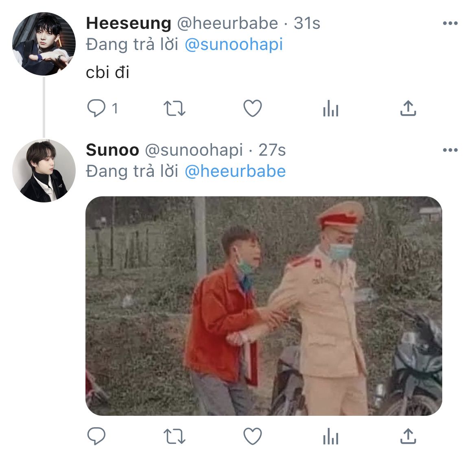Like Heeseung's tweet
Viewport: 476px width, 454px height.
[253, 108]
